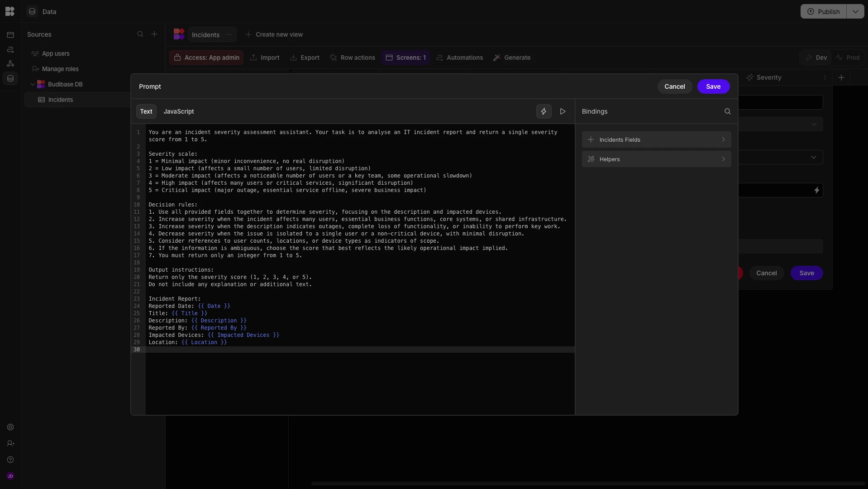Image resolution: width=868 pixels, height=489 pixels.
Task: Click the Export toolbar button
Action: [305, 58]
